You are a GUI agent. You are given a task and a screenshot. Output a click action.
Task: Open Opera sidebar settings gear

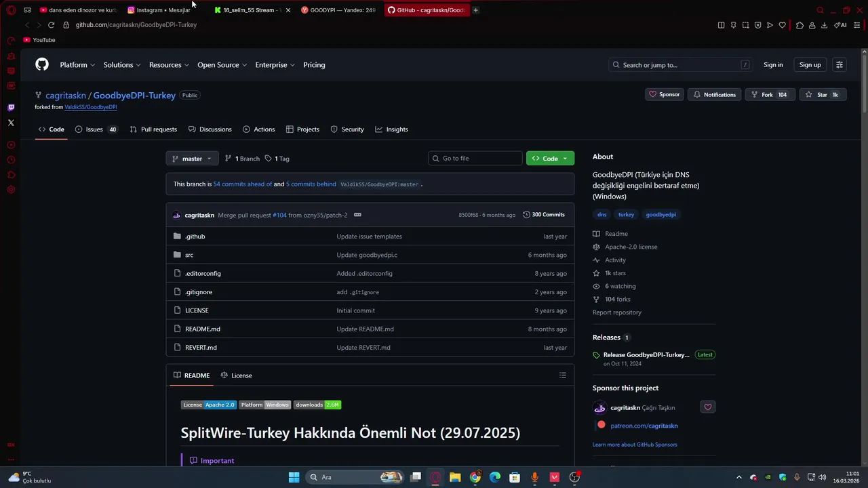[11, 189]
